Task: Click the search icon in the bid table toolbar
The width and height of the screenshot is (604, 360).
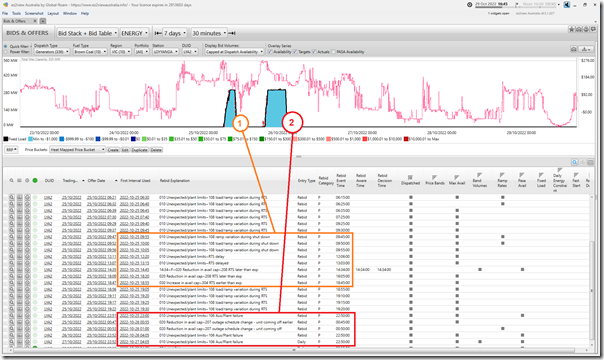Action: click(x=574, y=162)
